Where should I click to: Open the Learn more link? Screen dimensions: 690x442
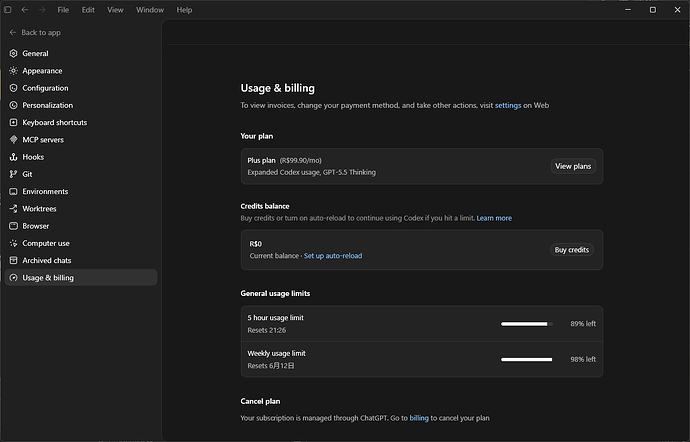494,218
